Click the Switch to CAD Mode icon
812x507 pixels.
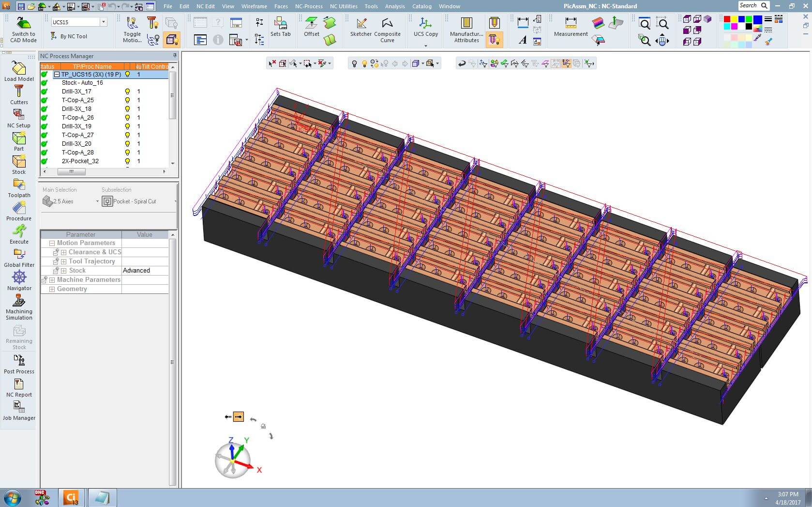coord(23,24)
